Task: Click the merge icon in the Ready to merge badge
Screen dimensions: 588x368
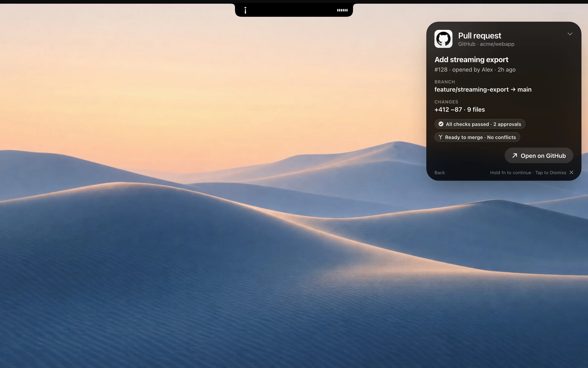Action: click(440, 137)
